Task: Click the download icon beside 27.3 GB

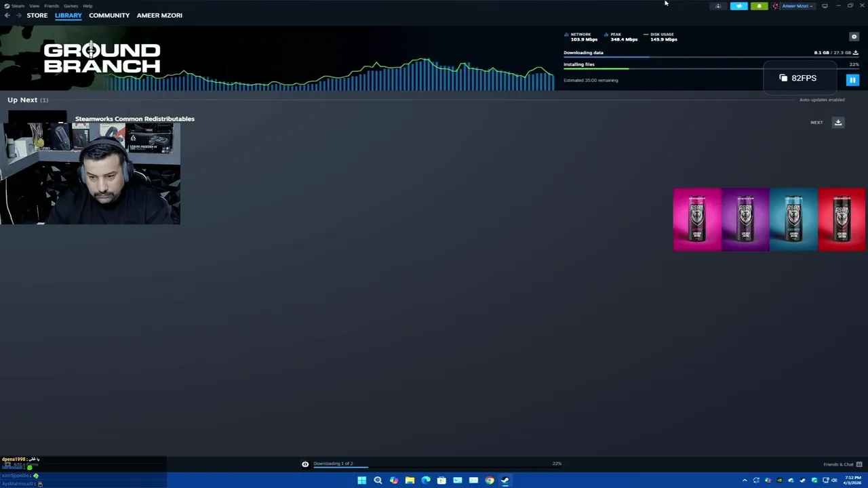Action: 856,52
